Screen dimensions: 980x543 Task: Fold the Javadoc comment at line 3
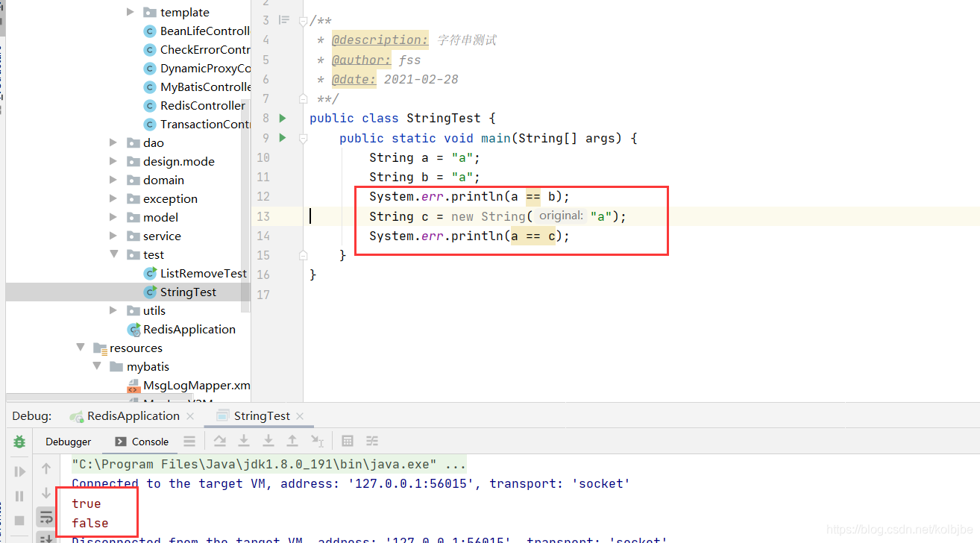point(303,21)
